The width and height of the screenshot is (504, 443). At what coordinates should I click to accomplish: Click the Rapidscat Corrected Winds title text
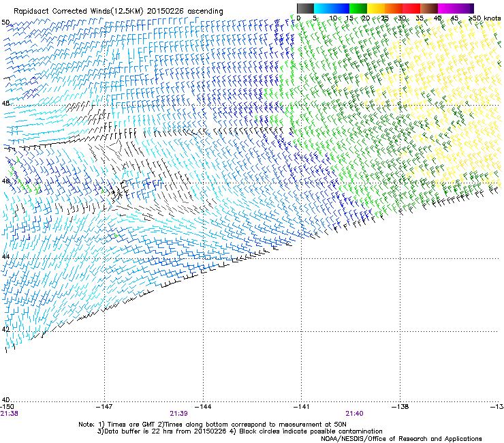[x=119, y=12]
